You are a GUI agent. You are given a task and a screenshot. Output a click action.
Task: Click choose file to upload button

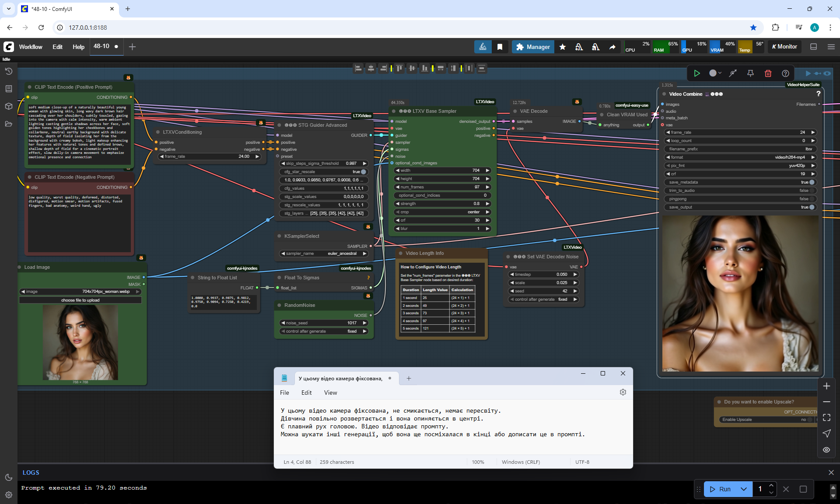pos(80,300)
